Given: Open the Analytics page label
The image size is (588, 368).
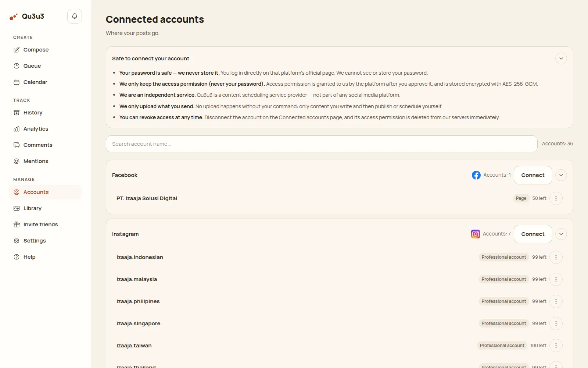Looking at the screenshot, I should (36, 129).
